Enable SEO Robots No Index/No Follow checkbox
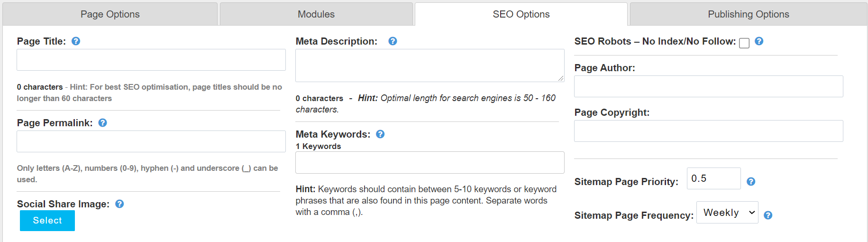868x242 pixels. coord(744,43)
